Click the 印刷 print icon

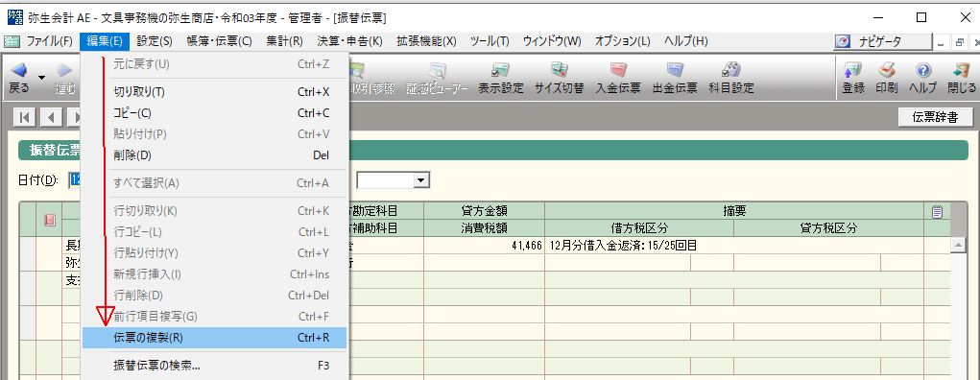886,77
